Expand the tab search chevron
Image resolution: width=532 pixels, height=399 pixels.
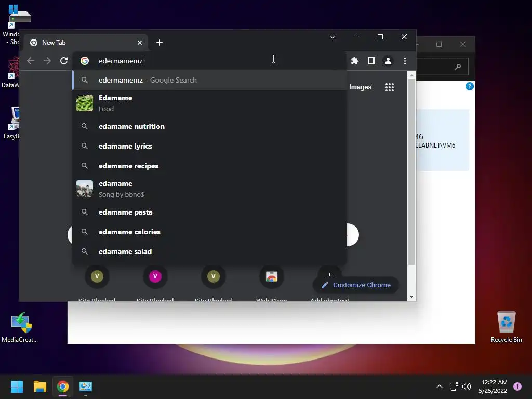point(332,37)
